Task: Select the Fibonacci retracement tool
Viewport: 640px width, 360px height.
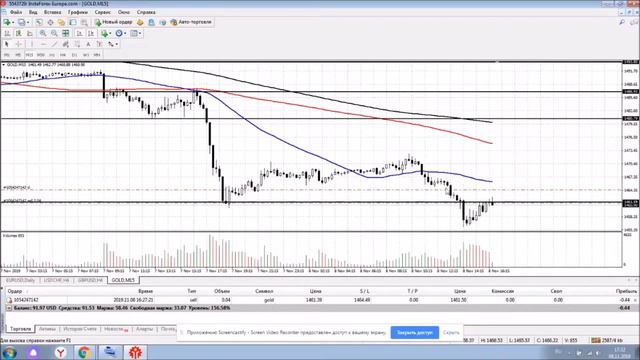Action: [x=77, y=44]
